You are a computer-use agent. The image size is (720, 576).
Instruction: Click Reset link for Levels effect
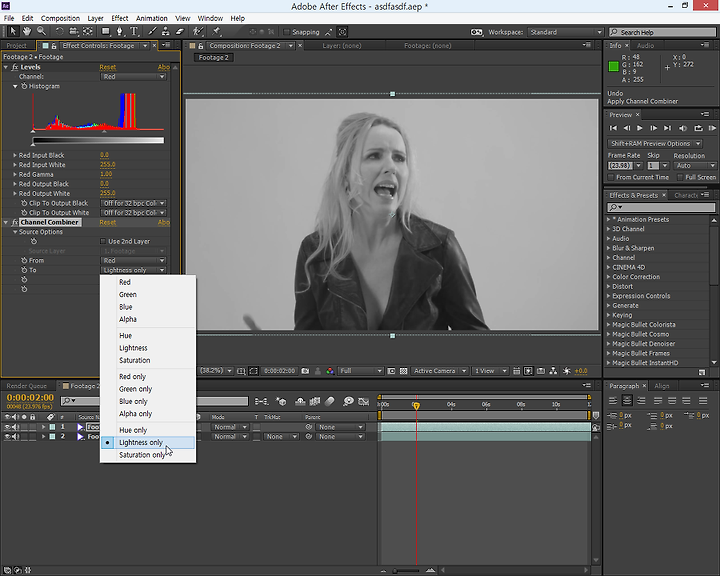108,67
